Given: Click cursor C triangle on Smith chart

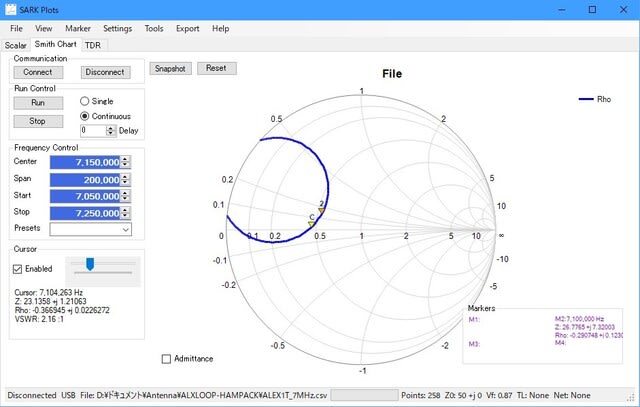Looking at the screenshot, I should (311, 224).
